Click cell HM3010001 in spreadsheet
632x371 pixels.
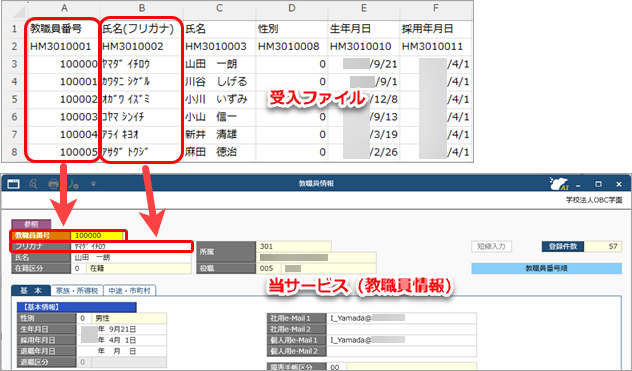(64, 46)
